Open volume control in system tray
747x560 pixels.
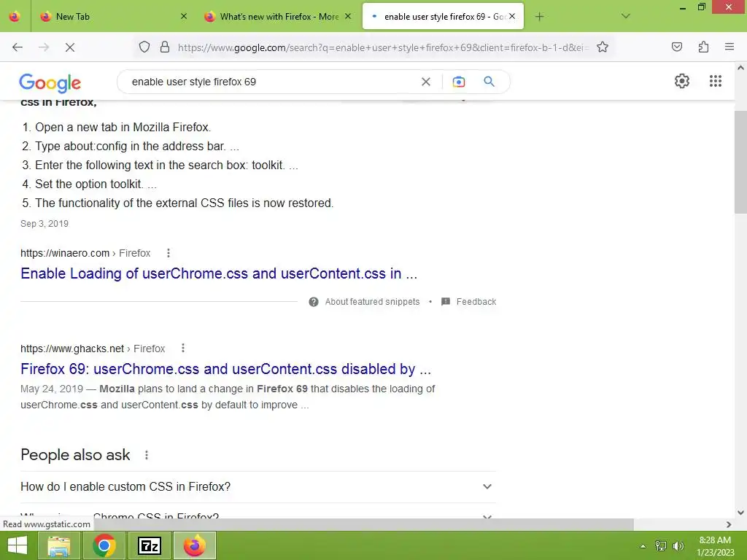pyautogui.click(x=678, y=545)
